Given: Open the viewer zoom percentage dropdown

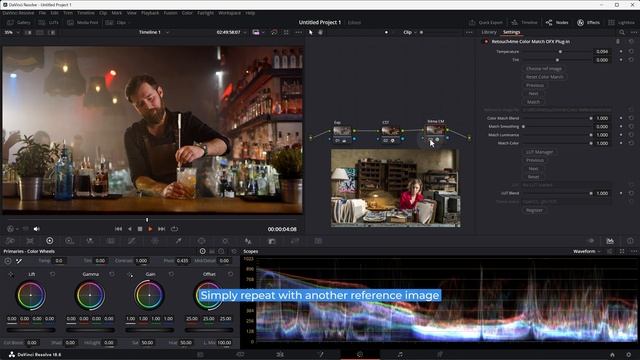Looking at the screenshot, I should click(x=12, y=32).
